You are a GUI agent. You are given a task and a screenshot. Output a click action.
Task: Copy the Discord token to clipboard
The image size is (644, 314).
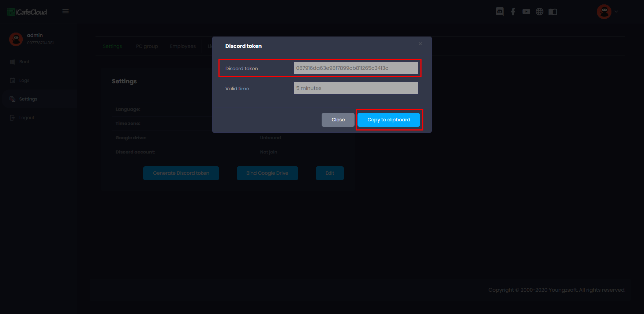point(389,120)
